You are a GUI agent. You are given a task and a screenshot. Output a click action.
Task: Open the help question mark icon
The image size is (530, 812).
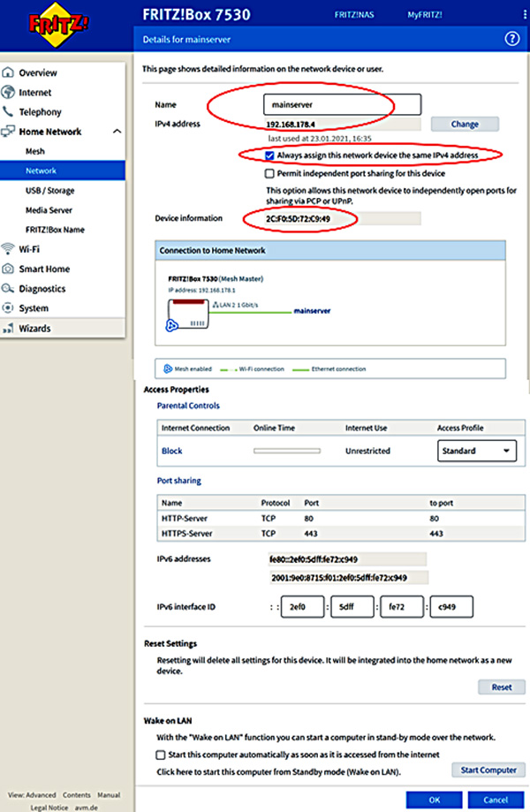click(511, 39)
